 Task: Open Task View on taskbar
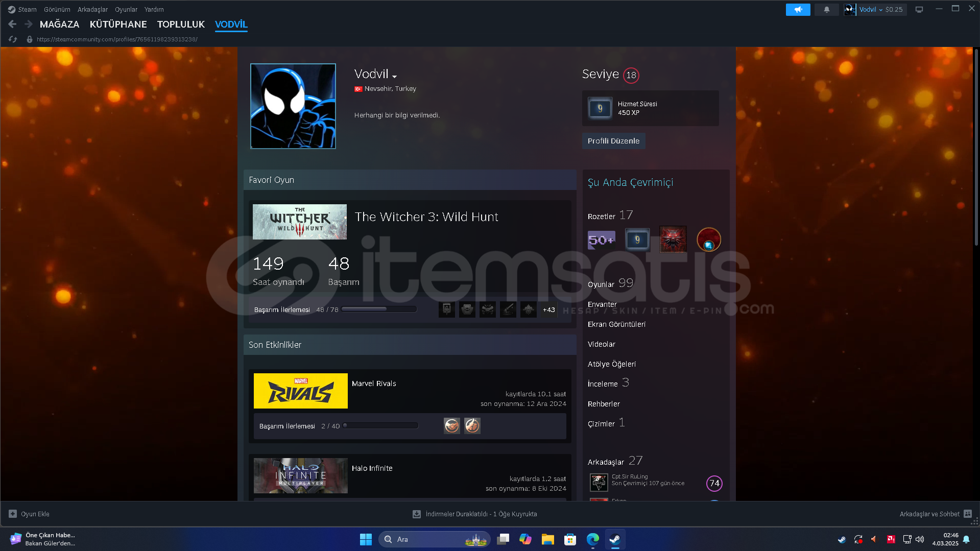pyautogui.click(x=503, y=539)
